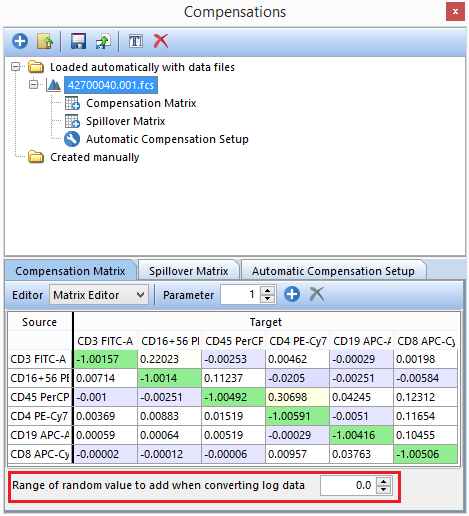The height and width of the screenshot is (516, 469).
Task: Click the CD19 APC-A target column header
Action: (361, 341)
